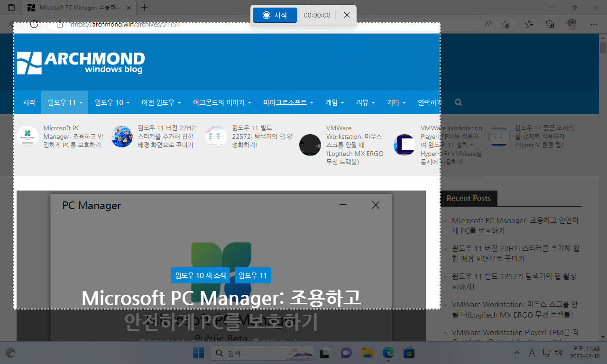Open Task View on the taskbar
607x364 pixels.
(324, 353)
